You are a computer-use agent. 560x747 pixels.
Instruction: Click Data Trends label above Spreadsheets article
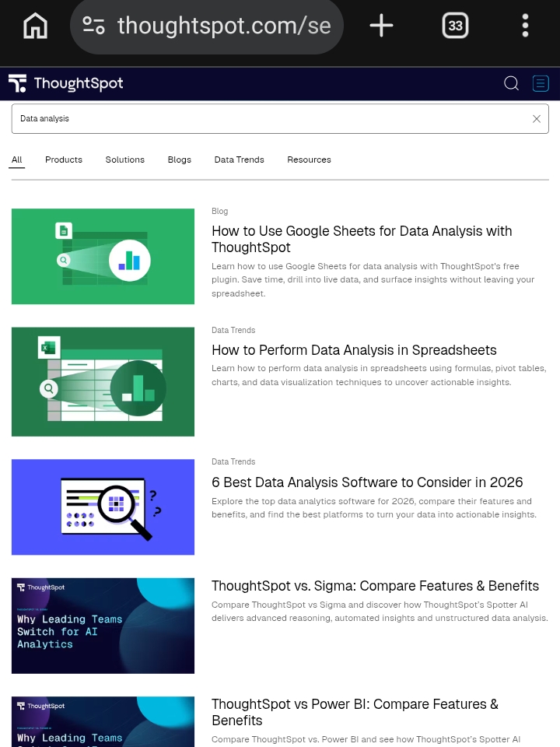click(233, 330)
